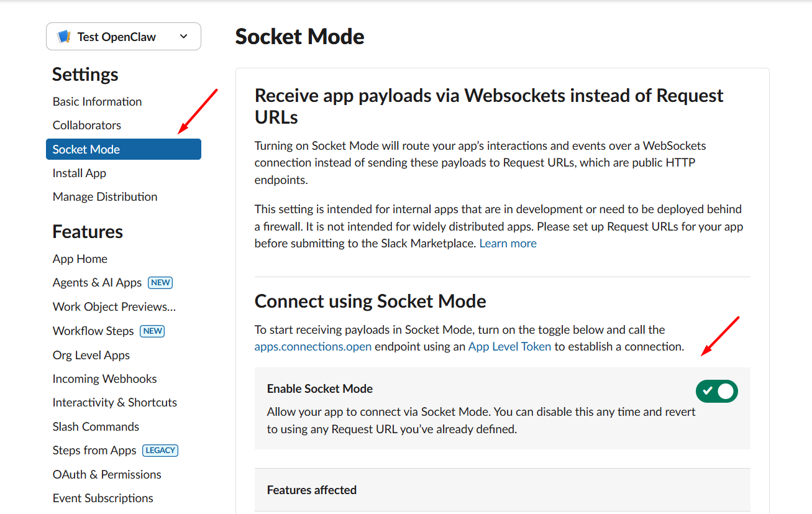Go to Collaborators settings
812x514 pixels.
click(x=87, y=126)
